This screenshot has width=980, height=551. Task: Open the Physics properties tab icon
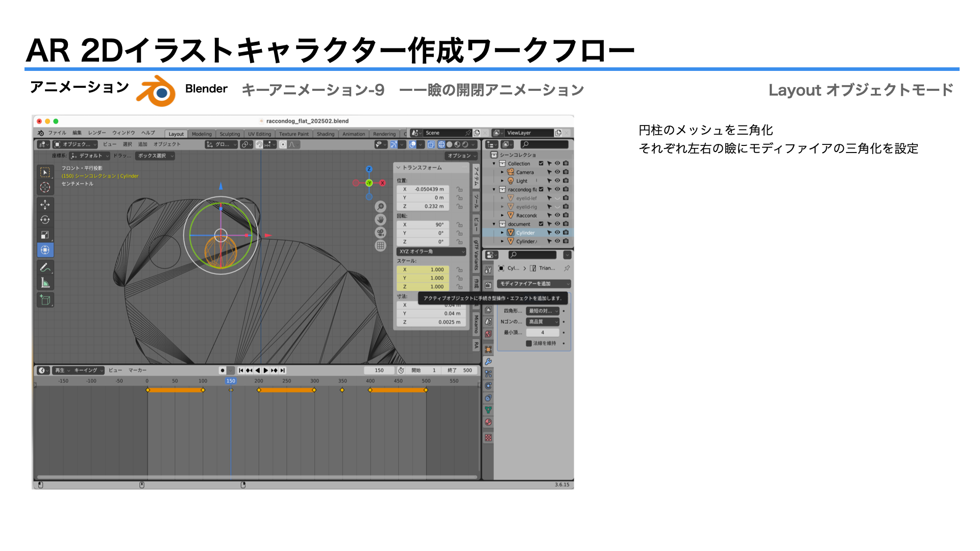coord(488,386)
